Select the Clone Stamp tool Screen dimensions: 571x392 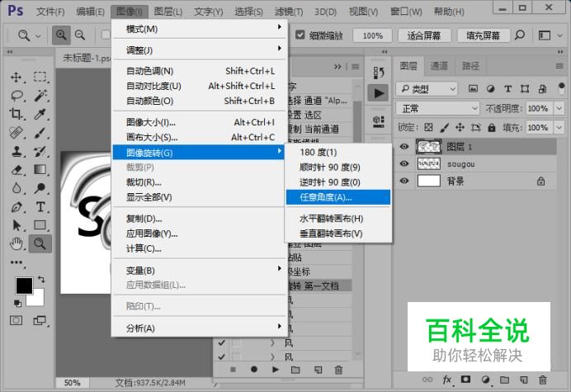coord(16,151)
